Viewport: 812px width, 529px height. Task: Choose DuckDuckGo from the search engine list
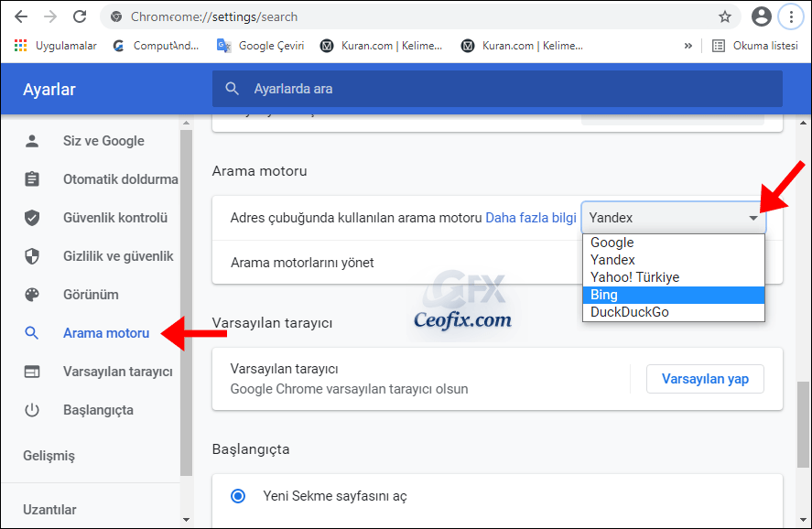coord(673,312)
